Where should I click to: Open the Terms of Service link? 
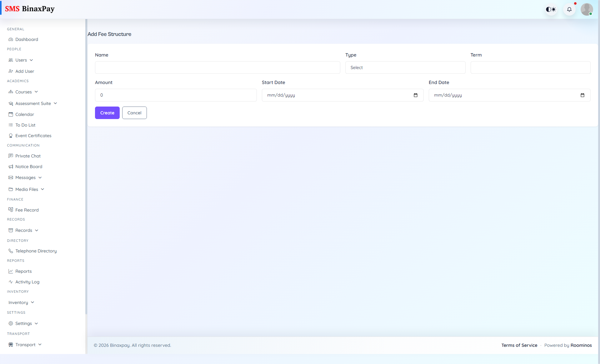(519, 345)
